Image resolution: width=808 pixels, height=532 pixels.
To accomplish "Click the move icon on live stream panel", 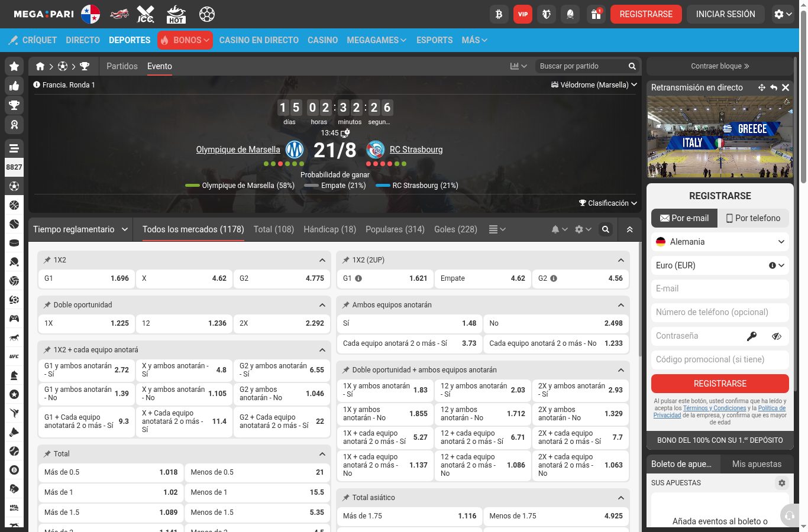I will click(762, 87).
